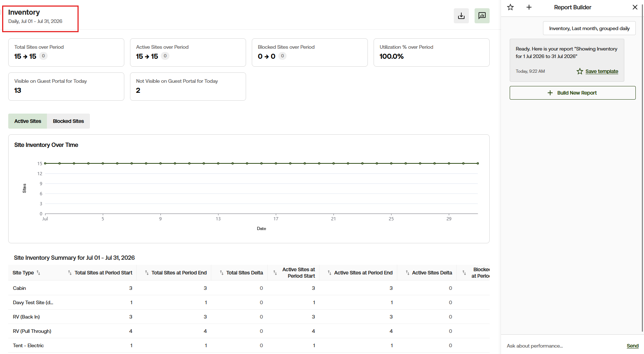Screen dimensions: 644x354
Task: Select the Jul 13 chart data point
Action: click(x=218, y=163)
